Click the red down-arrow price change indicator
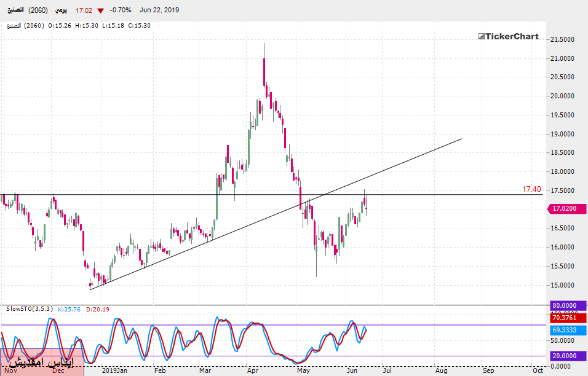 point(100,10)
